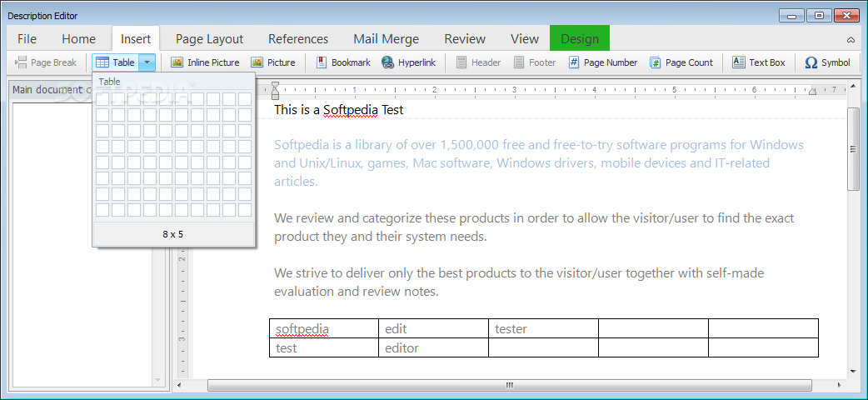Click the horizontal scroll right arrow
Screen dimensions: 868x400
click(839, 385)
